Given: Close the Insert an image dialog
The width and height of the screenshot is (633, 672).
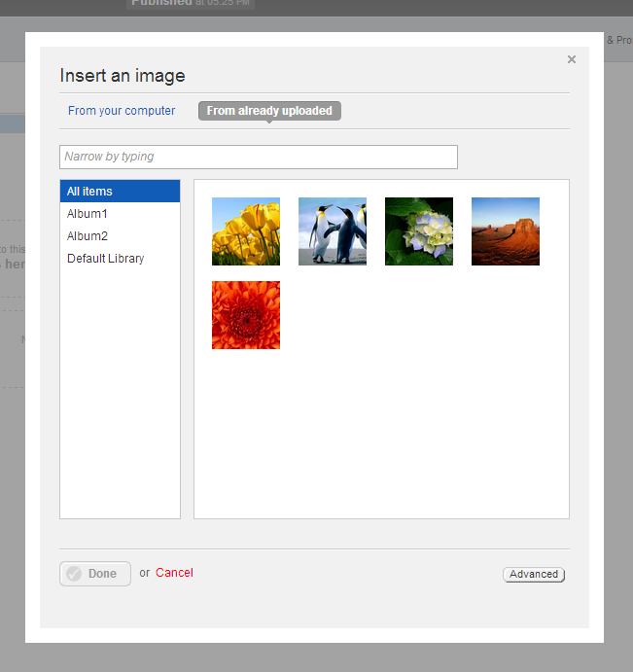Looking at the screenshot, I should click(572, 59).
